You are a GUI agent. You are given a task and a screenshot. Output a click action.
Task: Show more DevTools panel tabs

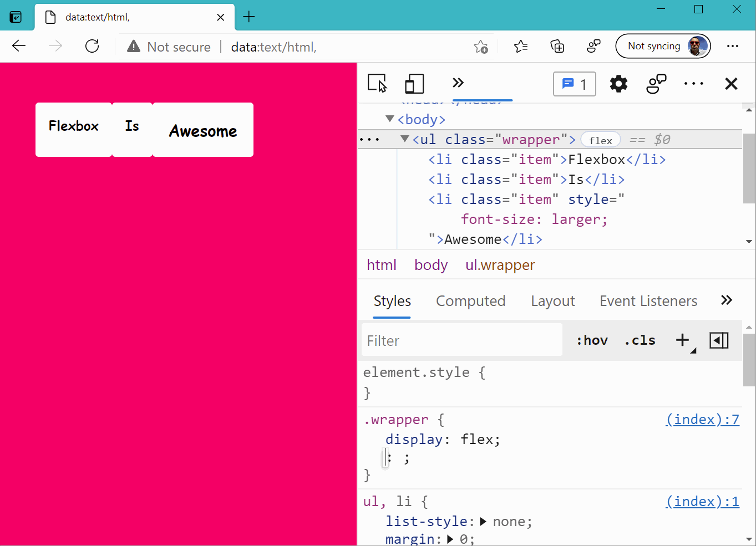pyautogui.click(x=458, y=83)
